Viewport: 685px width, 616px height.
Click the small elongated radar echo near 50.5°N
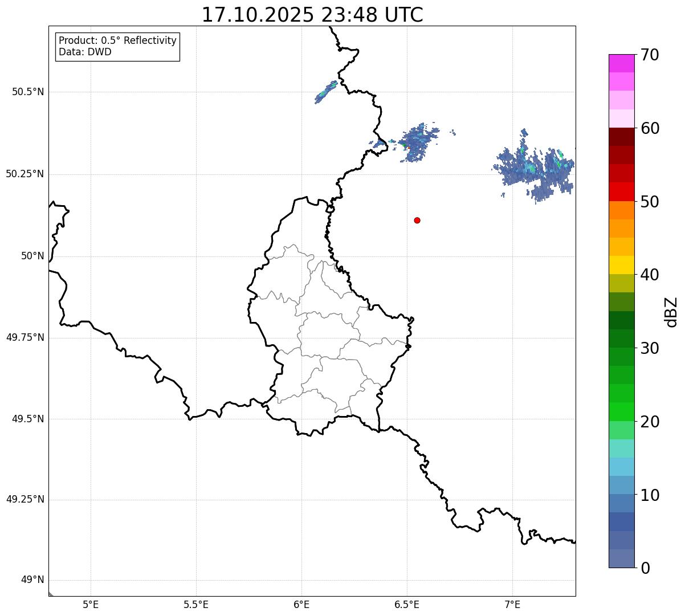(x=326, y=92)
